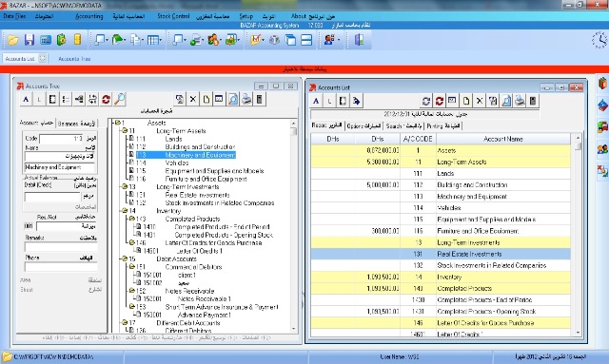Screen dimensions: 609x364
Task: Click the exit door icon in main toolbar
Action: point(360,40)
